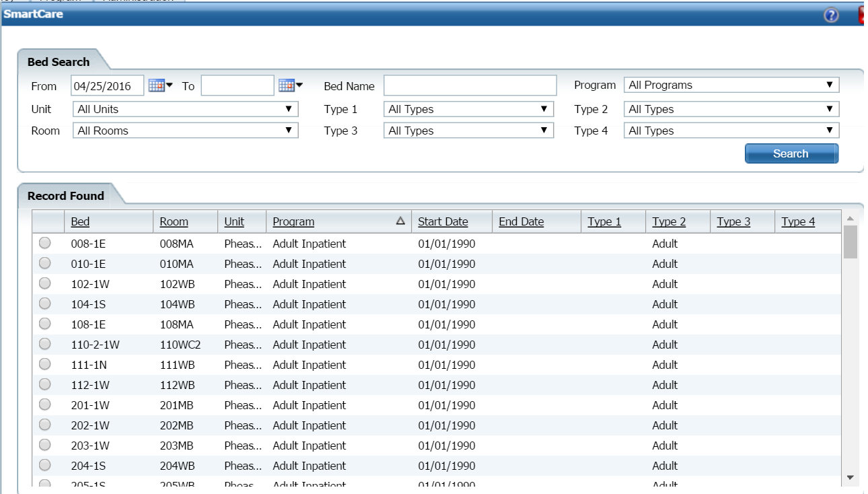Switch to the Bed Search tab
Screen dimensions: 868x494
click(x=59, y=62)
